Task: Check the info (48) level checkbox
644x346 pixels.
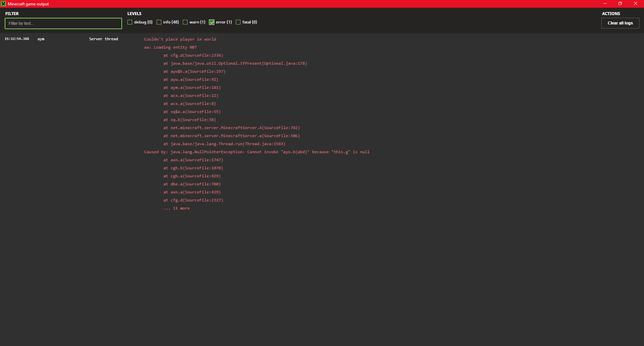Action: click(x=159, y=22)
